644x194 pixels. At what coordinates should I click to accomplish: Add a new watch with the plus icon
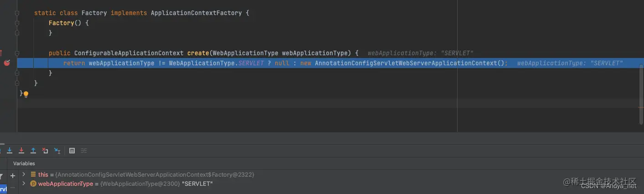tap(13, 175)
